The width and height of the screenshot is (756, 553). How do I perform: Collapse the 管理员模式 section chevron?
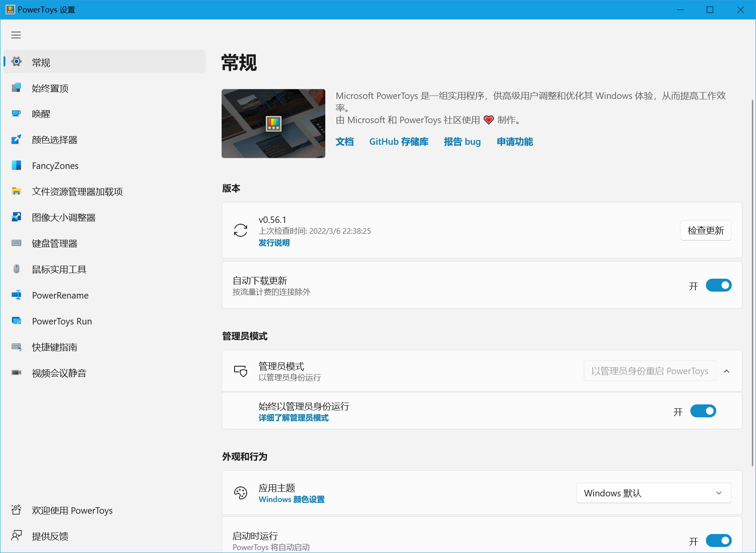[727, 371]
